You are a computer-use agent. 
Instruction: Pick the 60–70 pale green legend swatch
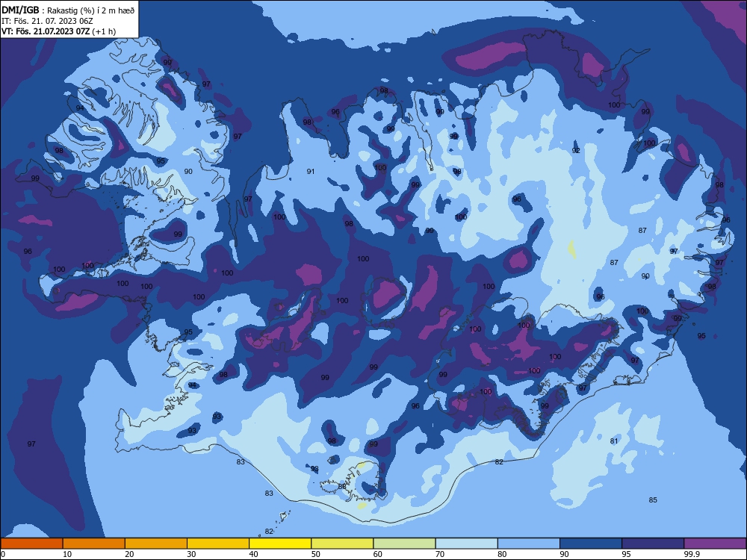[x=404, y=544]
